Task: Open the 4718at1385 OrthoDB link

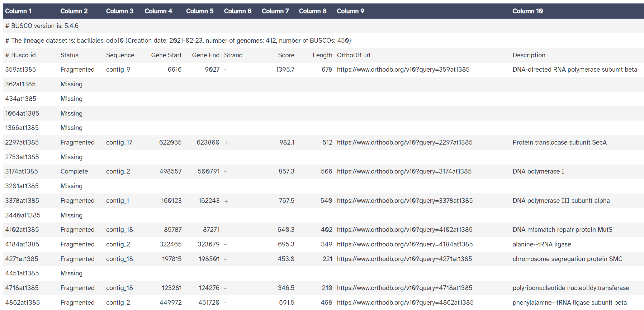Action: (404, 288)
